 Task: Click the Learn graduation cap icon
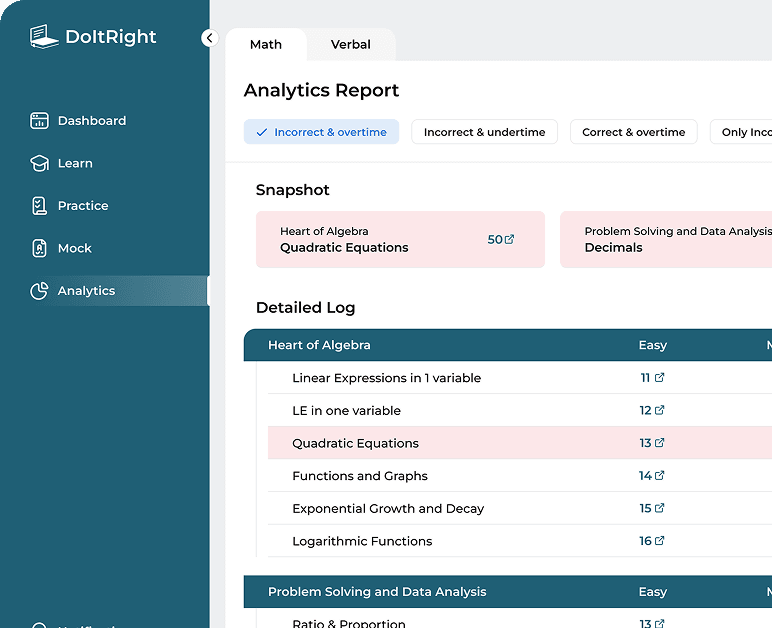click(x=40, y=163)
